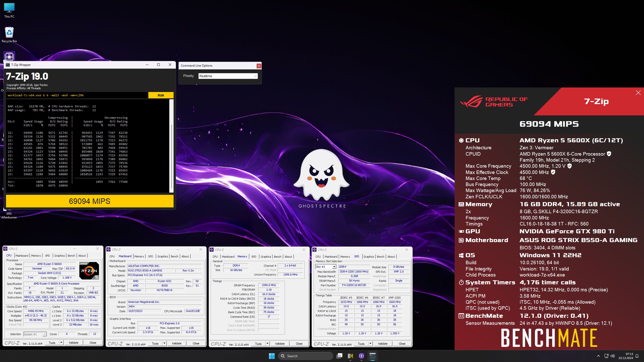Open the Recycle Bin desktop icon
The width and height of the screenshot is (644, 362).
[x=9, y=35]
